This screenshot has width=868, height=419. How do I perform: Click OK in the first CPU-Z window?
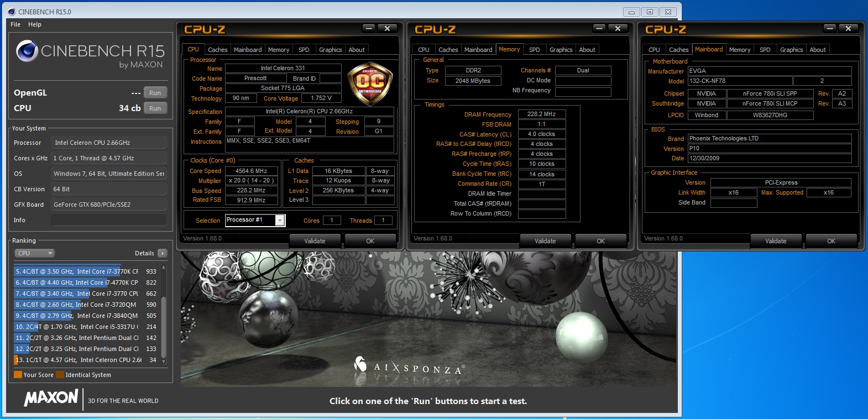click(370, 241)
